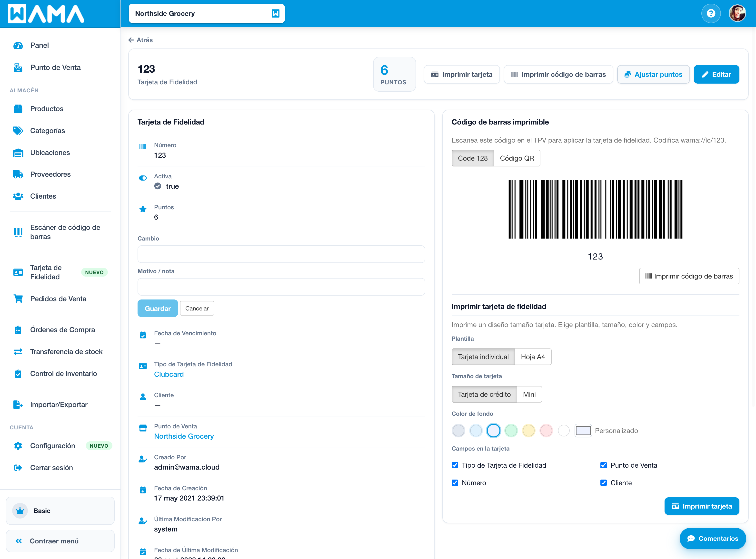The image size is (756, 559).
Task: Click the Transferencia de stock arrows icon
Action: point(18,352)
